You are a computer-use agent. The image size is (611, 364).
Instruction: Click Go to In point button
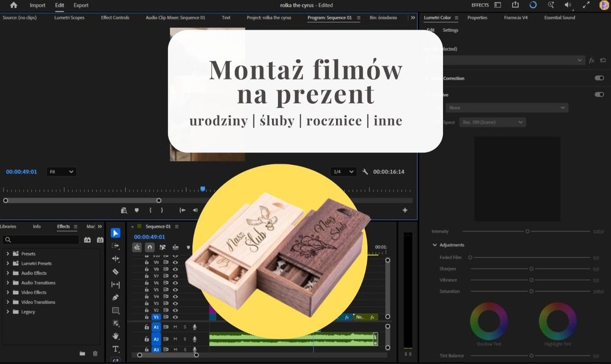(182, 210)
